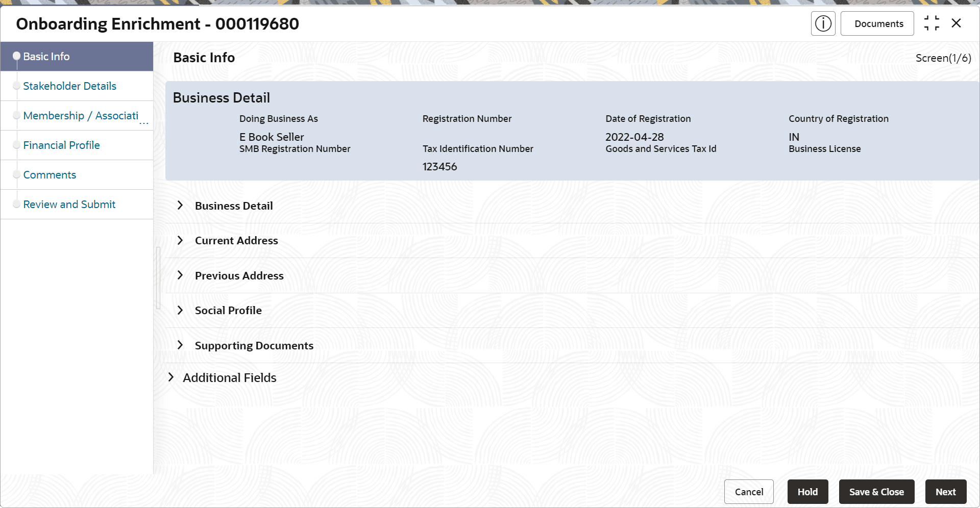Click the sidebar collapse handle

pos(158,278)
